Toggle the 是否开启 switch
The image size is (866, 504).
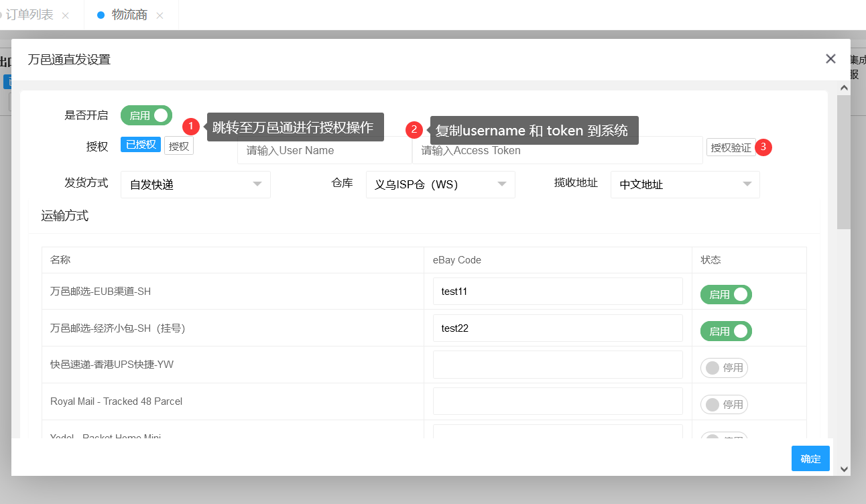coord(146,115)
